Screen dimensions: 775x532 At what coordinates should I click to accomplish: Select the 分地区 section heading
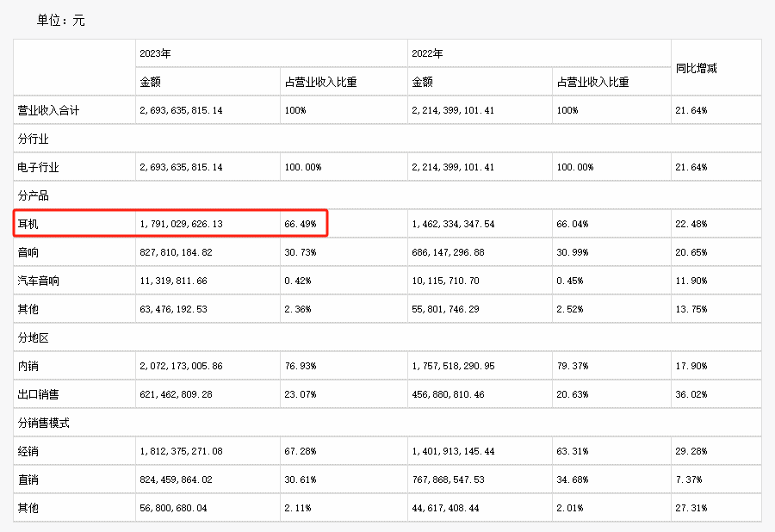(x=34, y=337)
